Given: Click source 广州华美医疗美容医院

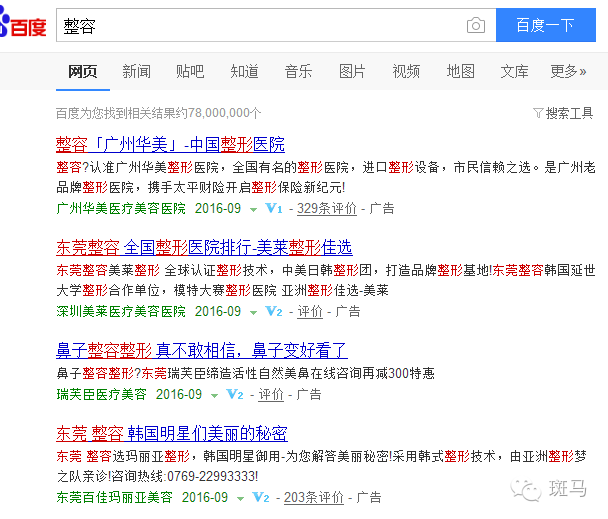Looking at the screenshot, I should [x=121, y=209].
